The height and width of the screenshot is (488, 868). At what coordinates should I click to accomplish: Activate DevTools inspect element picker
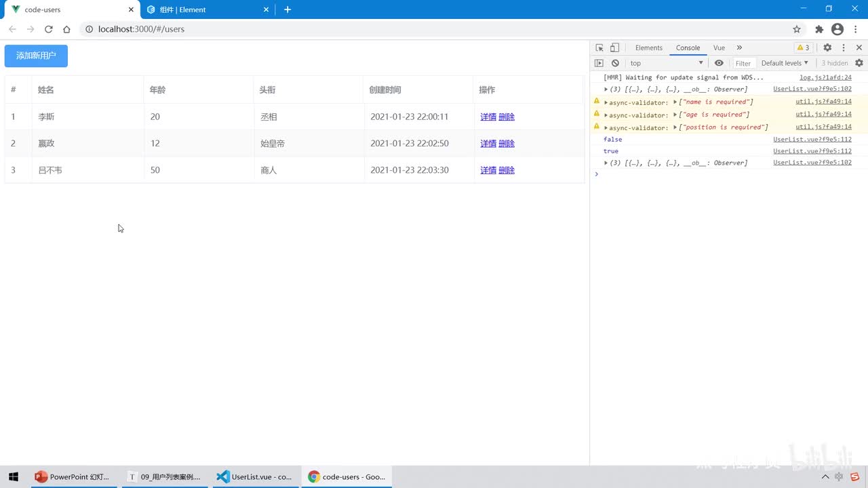pos(599,47)
